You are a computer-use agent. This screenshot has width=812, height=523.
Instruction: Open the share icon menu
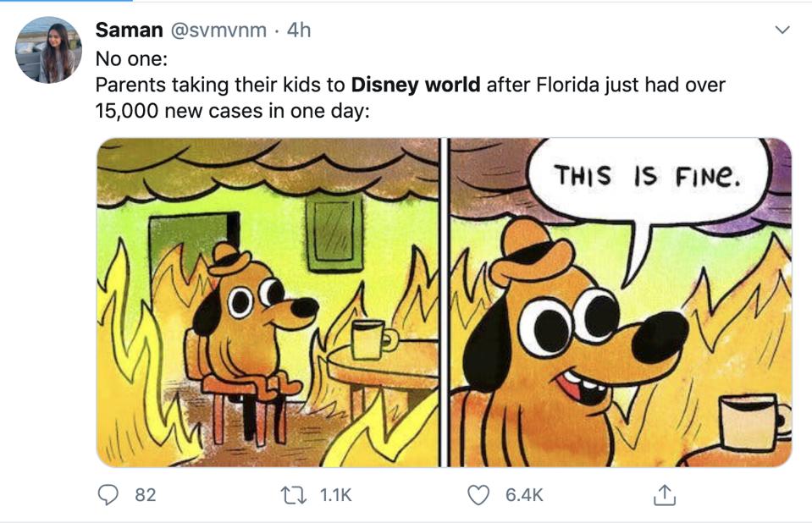coord(666,494)
